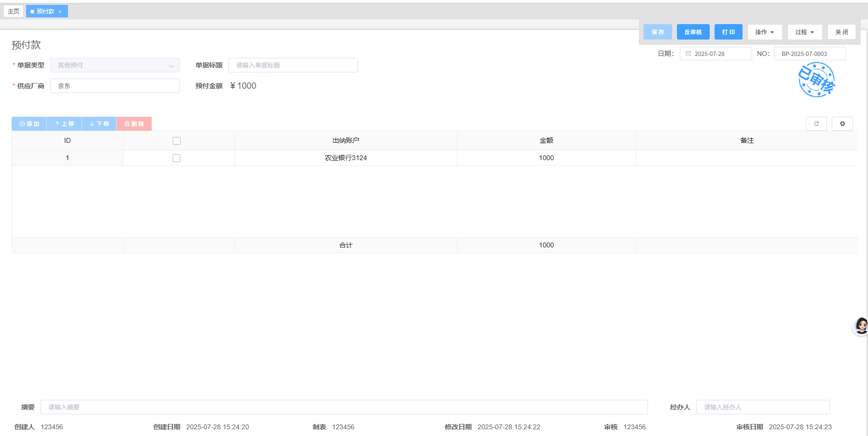Click the 删除 delete row button
Viewport: 868px width, 436px height.
pos(134,124)
